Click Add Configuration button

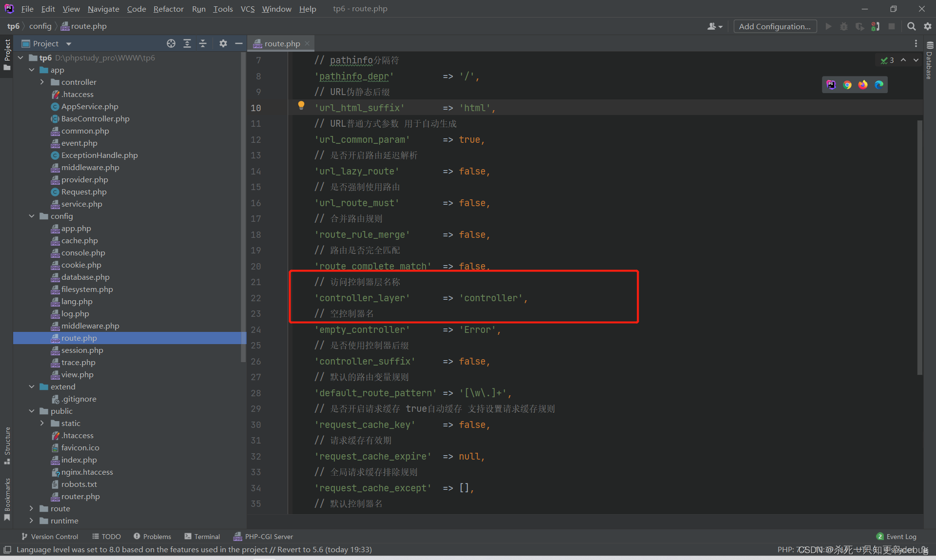pyautogui.click(x=775, y=26)
